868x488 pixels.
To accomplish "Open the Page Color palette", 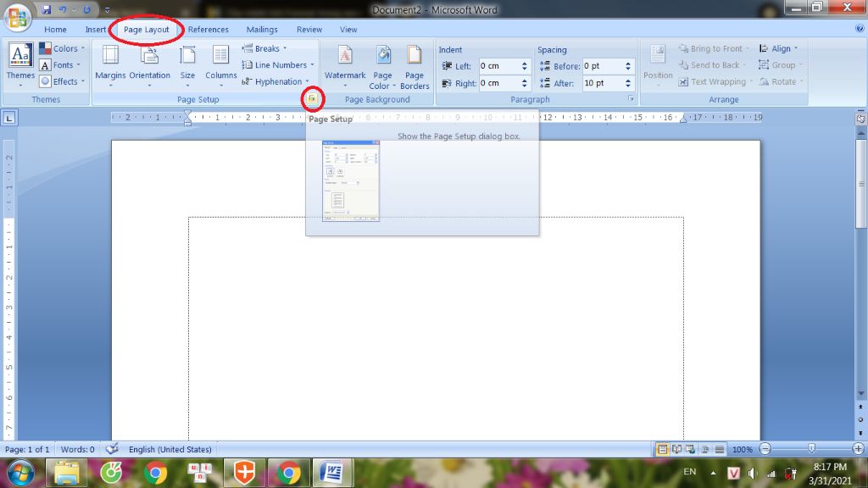I will pos(382,66).
